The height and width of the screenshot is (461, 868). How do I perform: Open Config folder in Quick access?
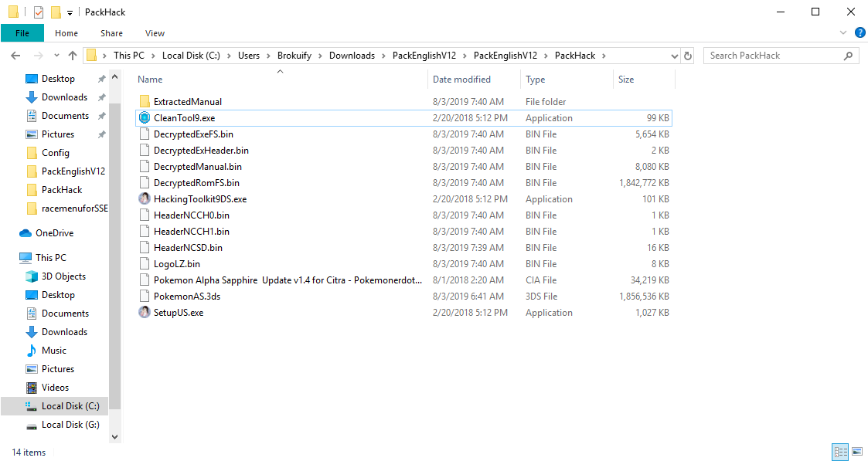tap(48, 153)
